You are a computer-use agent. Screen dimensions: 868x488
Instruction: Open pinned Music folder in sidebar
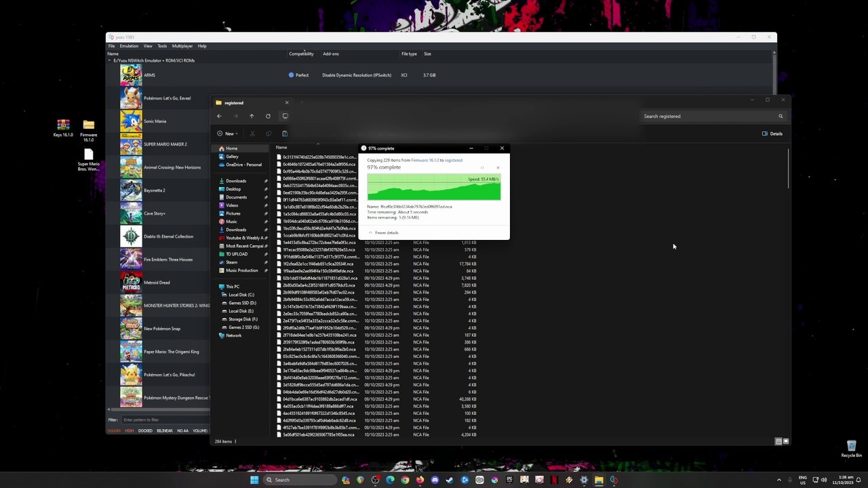pos(231,222)
